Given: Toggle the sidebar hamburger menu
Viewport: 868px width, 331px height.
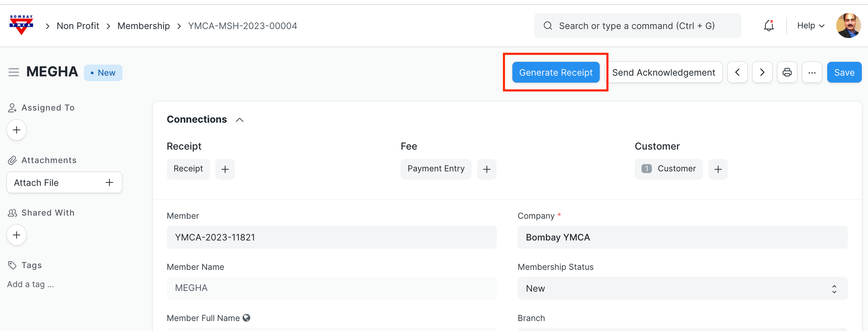Looking at the screenshot, I should tap(14, 72).
